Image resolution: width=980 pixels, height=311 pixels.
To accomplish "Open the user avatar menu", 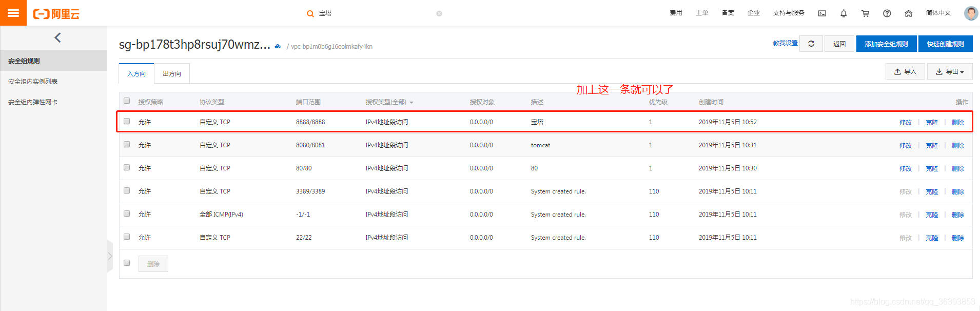I will click(971, 13).
